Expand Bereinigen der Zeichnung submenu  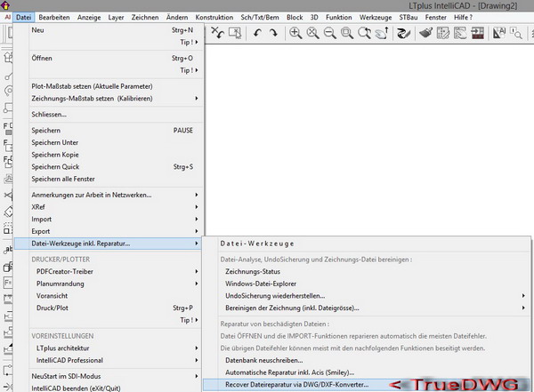coord(523,308)
